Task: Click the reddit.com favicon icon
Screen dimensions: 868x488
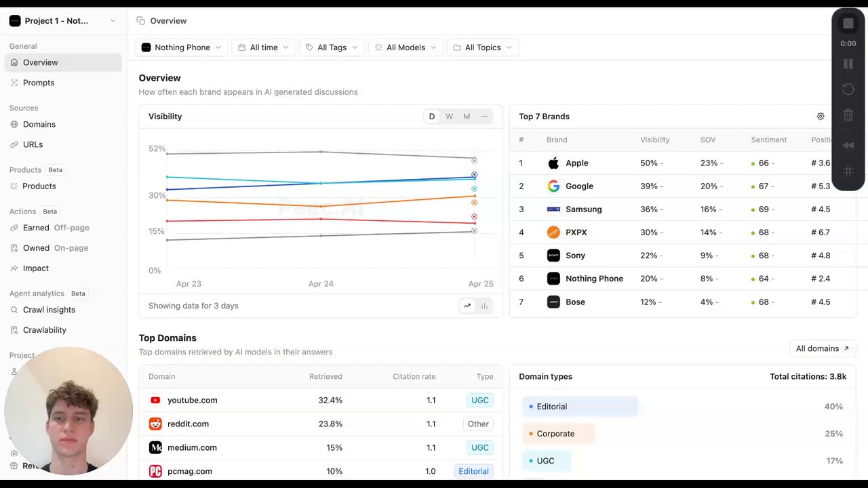Action: [x=155, y=424]
